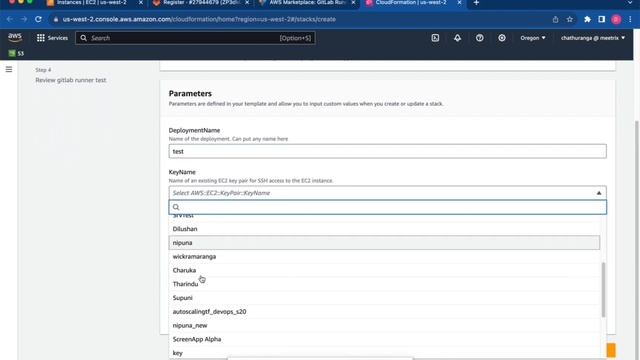Screen dimensions: 640x360
Task: Expand the browser tab search chevron
Action: [630, 3]
